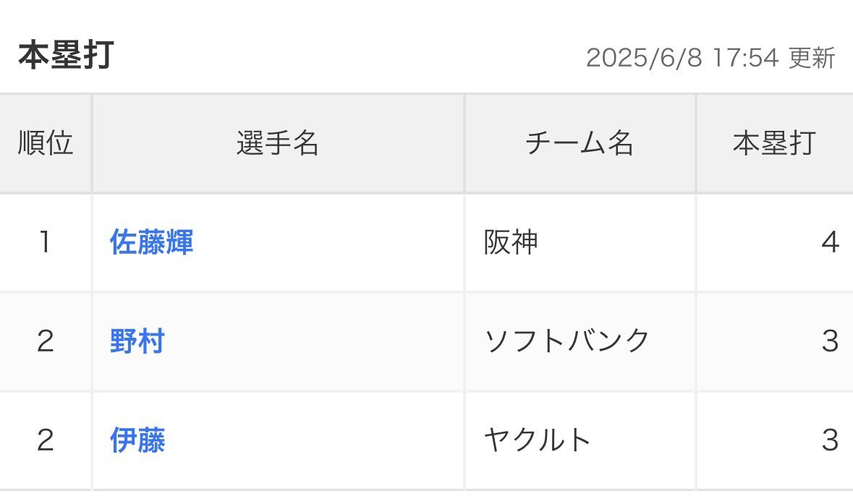Select the 選手名 column header
This screenshot has height=504, width=853.
tap(278, 143)
